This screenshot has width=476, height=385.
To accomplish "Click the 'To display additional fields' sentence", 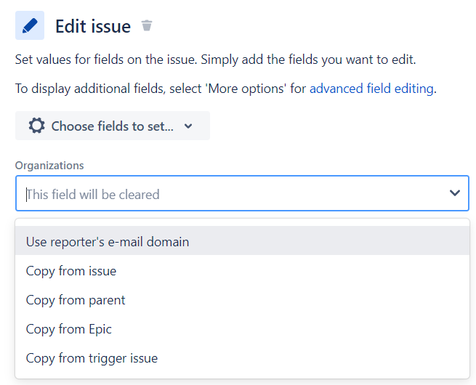I will point(226,89).
